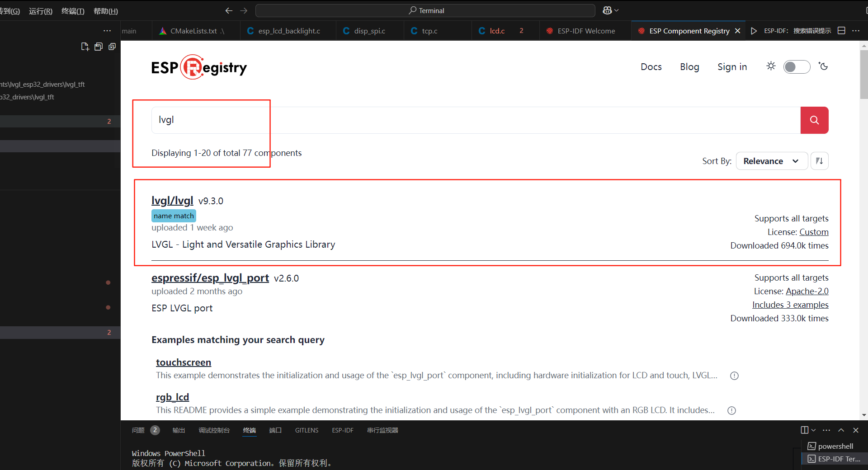Split the editor layout icon

coord(841,31)
